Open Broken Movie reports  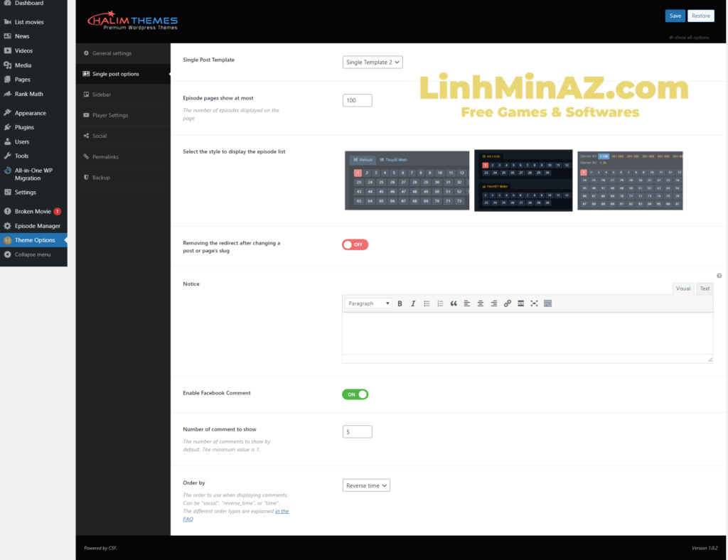(x=33, y=211)
